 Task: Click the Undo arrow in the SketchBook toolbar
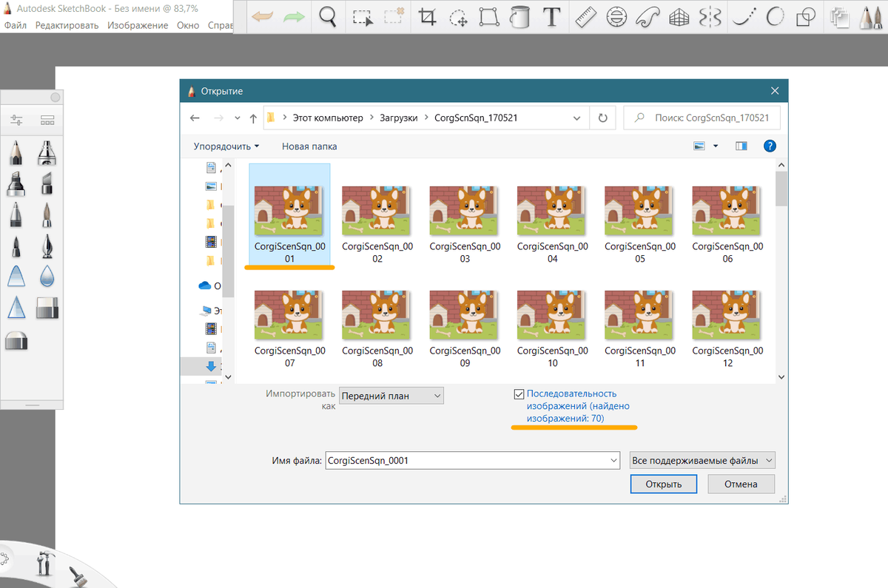pos(262,16)
